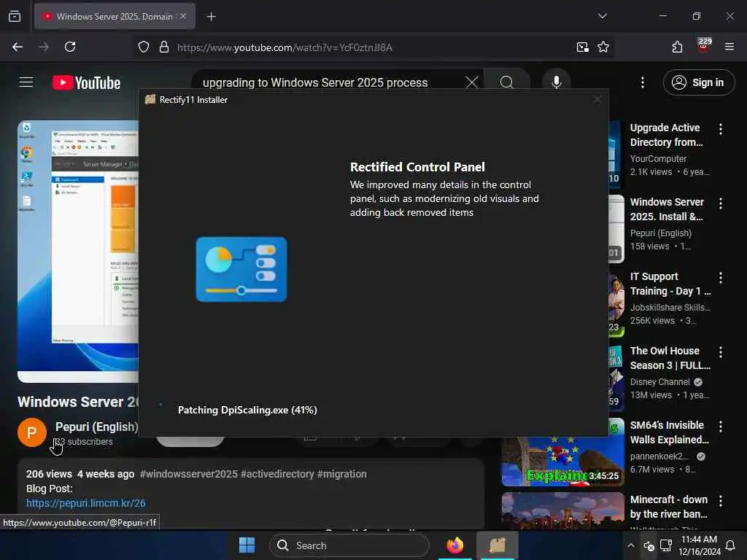Image resolution: width=747 pixels, height=560 pixels.
Task: Open The Owl House Season 3 video
Action: tap(670, 357)
